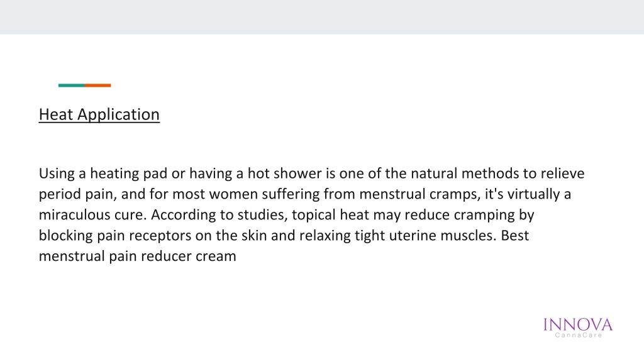Click 'menstrual pain reducer cream' text
Image resolution: width=644 pixels, height=362 pixels.
pos(137,256)
